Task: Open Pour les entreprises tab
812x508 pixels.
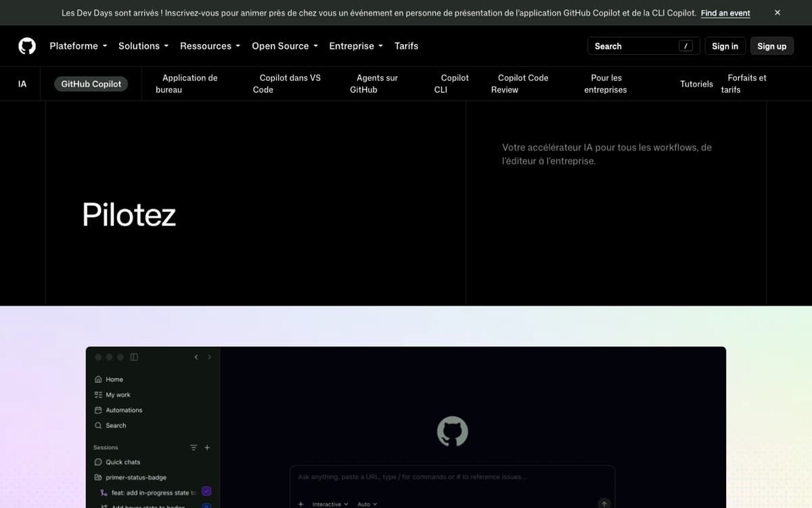Action: [x=606, y=84]
